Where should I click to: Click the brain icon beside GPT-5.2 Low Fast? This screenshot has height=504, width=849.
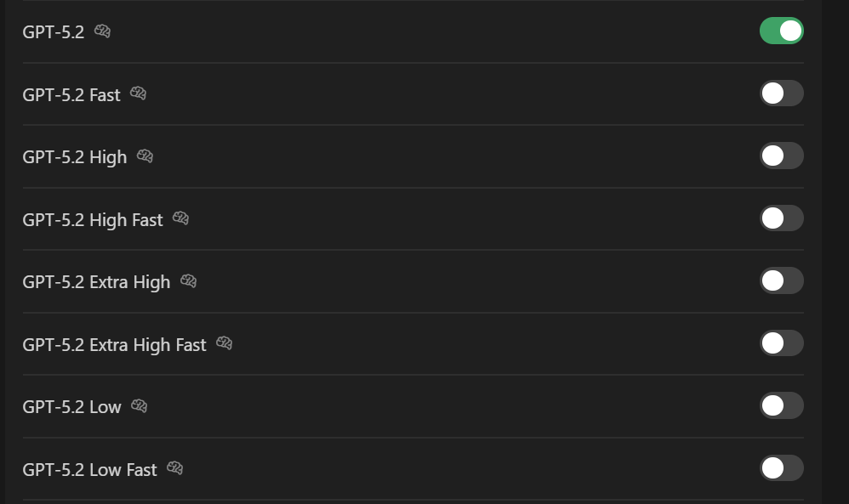pyautogui.click(x=175, y=468)
